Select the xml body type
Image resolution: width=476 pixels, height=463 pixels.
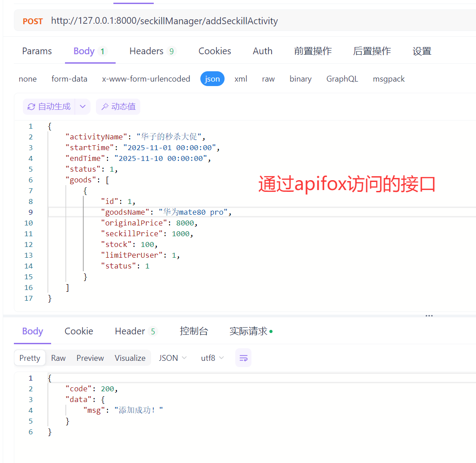coord(241,79)
